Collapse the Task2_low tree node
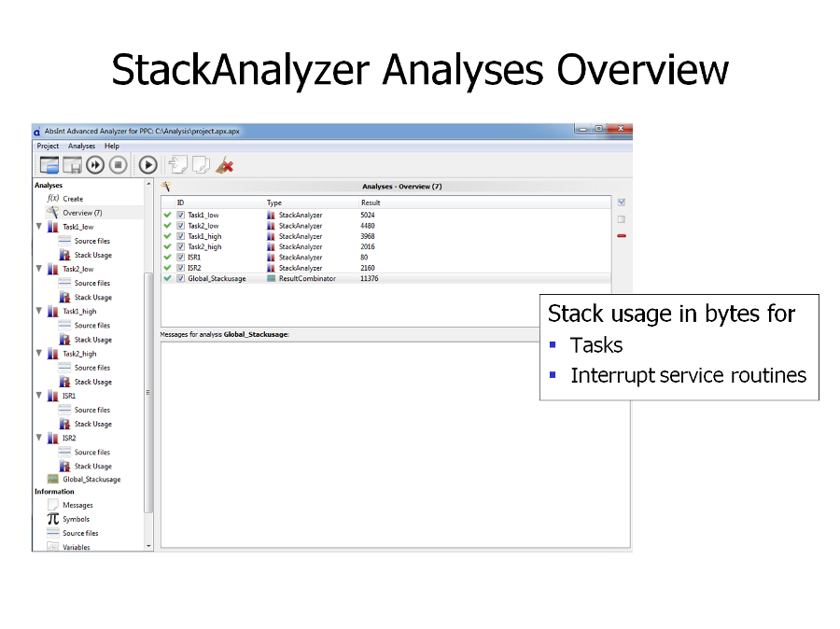Screen dimensions: 840x629 [x=39, y=269]
